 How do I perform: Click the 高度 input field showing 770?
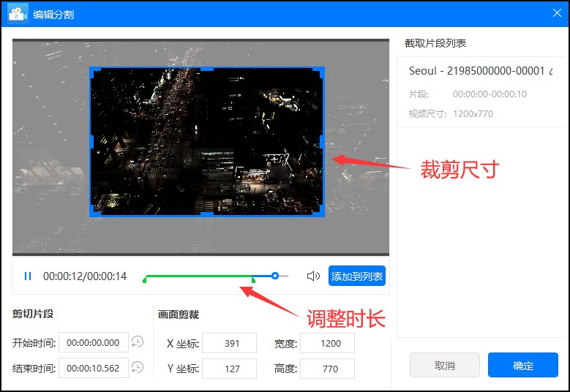tap(327, 369)
